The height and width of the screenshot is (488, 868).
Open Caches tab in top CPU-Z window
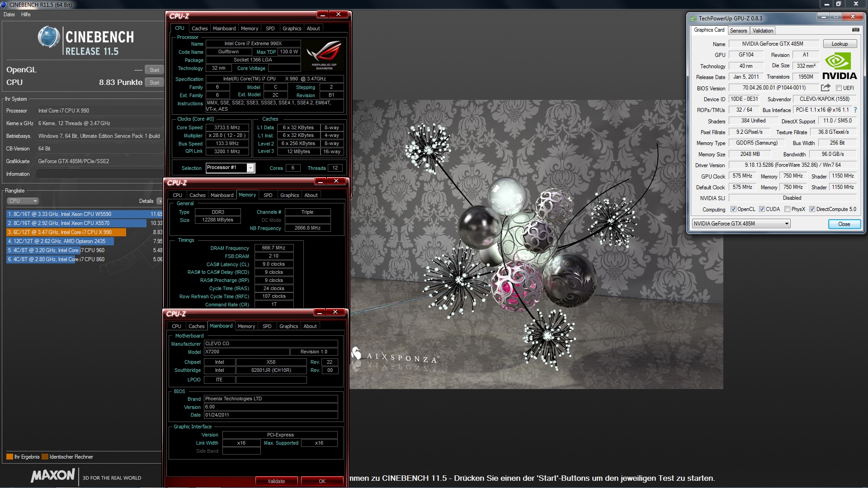199,28
